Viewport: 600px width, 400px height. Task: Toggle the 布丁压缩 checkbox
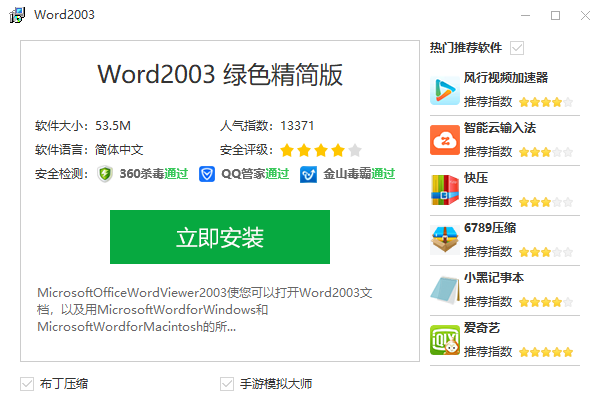click(x=27, y=384)
